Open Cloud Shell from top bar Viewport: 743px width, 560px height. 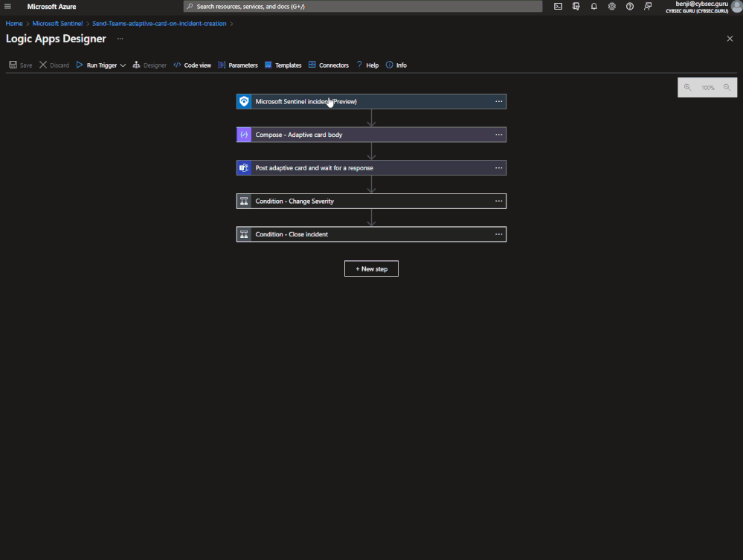[558, 7]
